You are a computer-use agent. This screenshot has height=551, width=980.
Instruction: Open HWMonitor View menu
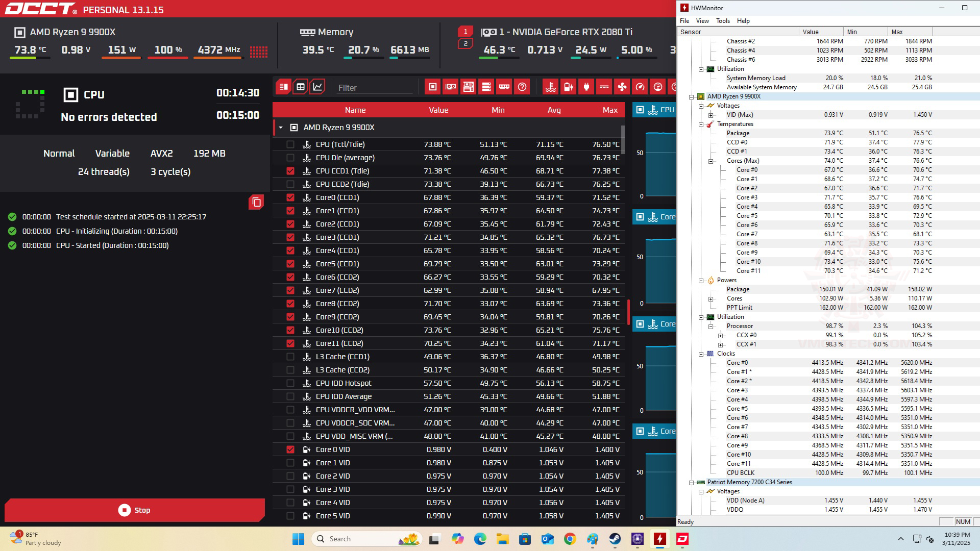tap(702, 21)
